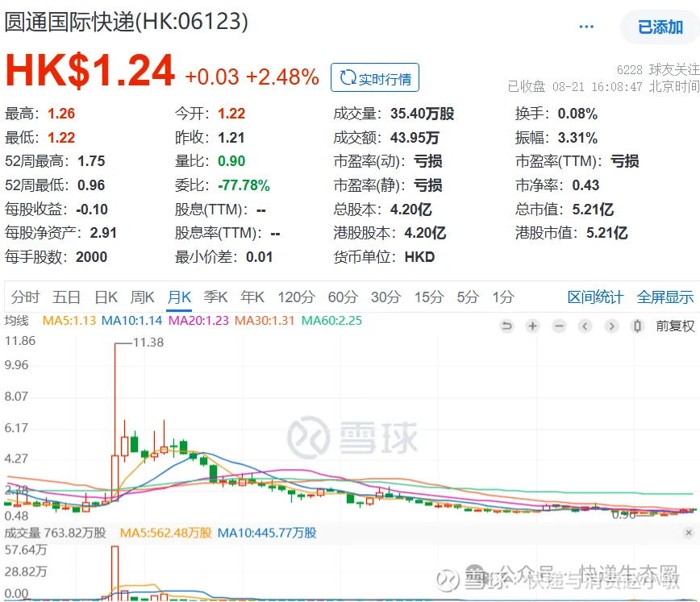Click the 量比 0.90 value
The width and height of the screenshot is (700, 602).
(x=231, y=161)
